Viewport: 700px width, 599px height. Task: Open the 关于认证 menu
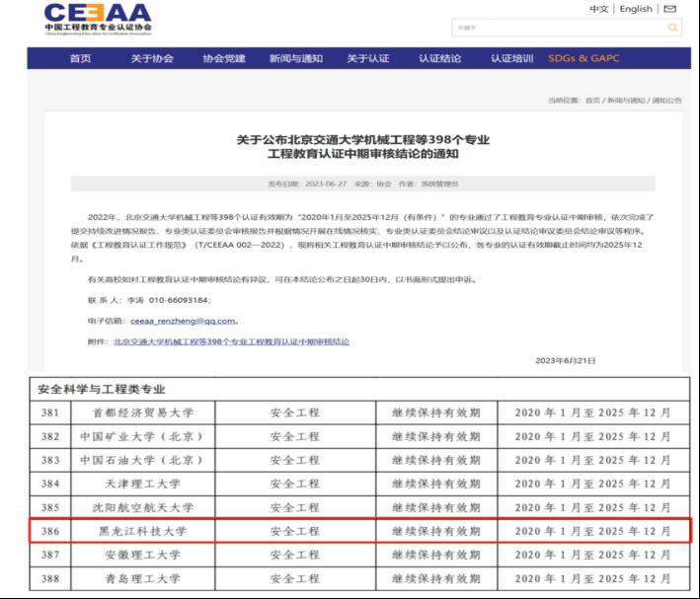pyautogui.click(x=367, y=58)
